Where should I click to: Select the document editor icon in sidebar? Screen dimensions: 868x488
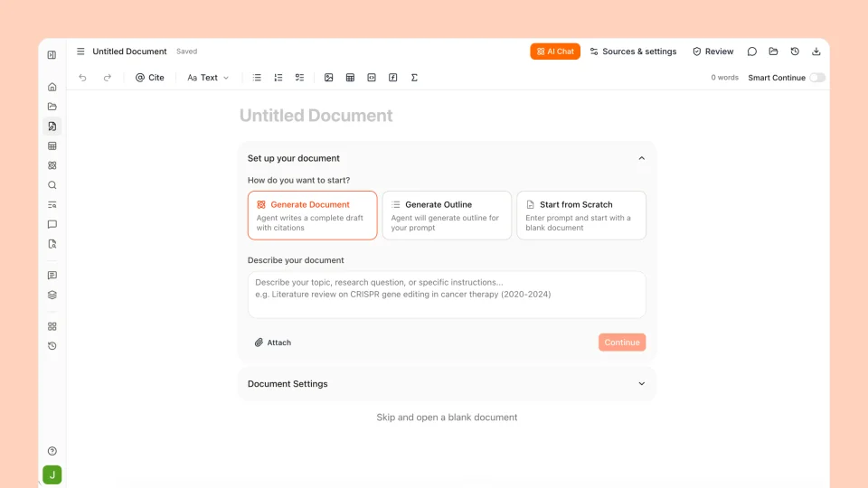pos(52,127)
